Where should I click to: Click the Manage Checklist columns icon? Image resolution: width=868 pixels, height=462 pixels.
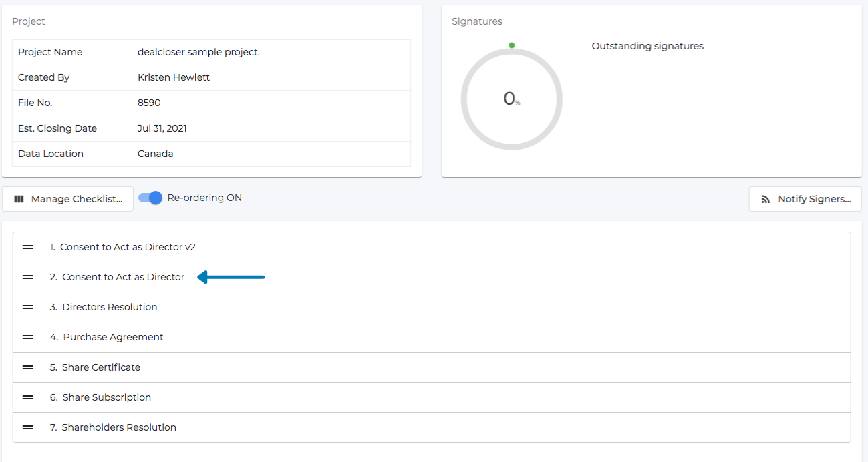coord(19,198)
